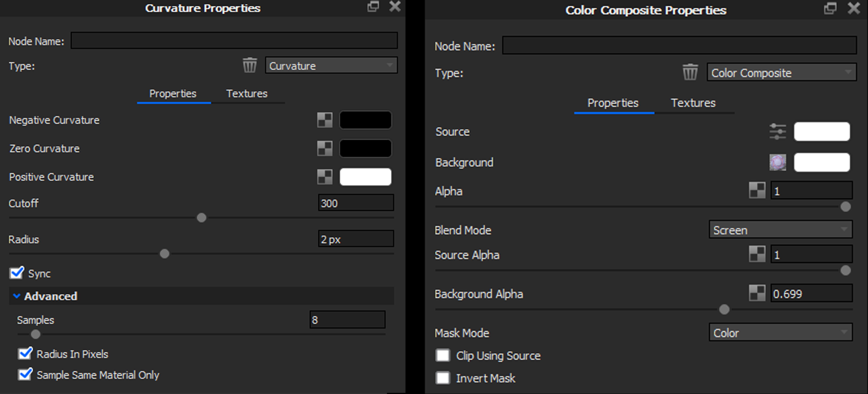Open the Color Composite type dropdown

782,72
